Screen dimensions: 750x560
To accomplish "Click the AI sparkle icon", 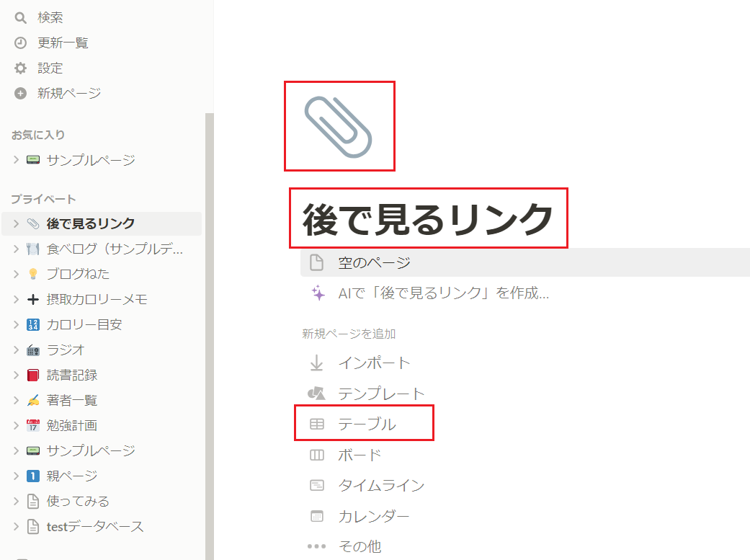I will click(318, 293).
